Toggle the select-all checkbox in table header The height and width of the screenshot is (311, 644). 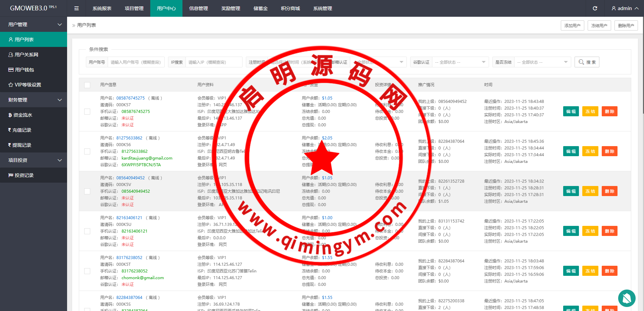pos(87,85)
